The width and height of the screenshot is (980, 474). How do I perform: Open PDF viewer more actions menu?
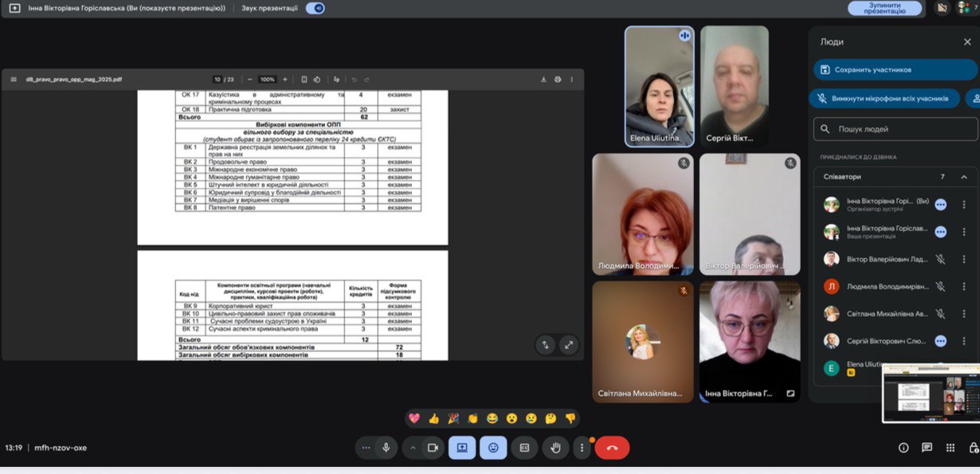572,80
